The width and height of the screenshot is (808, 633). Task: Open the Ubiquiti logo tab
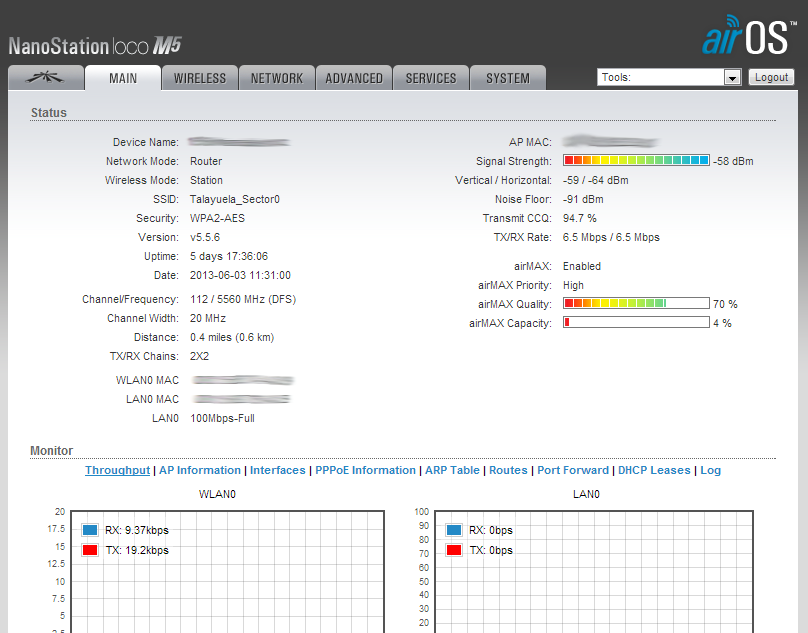[x=45, y=78]
